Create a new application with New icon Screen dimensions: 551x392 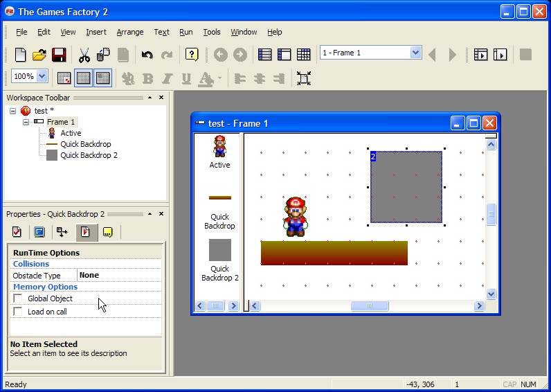[20, 55]
